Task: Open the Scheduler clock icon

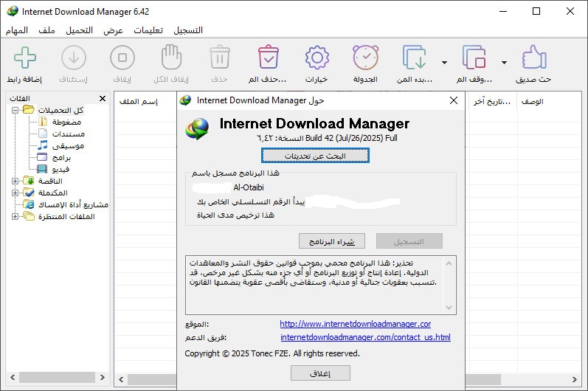Action: point(366,58)
